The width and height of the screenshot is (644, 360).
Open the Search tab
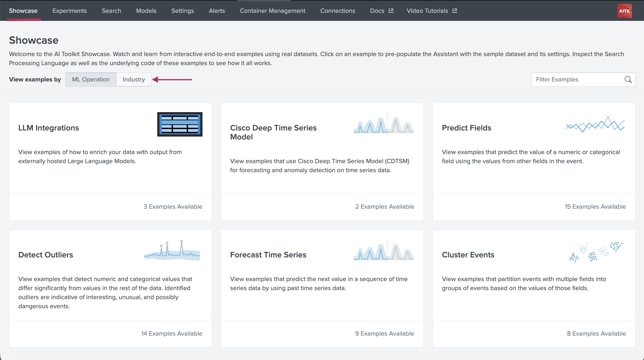(x=111, y=11)
